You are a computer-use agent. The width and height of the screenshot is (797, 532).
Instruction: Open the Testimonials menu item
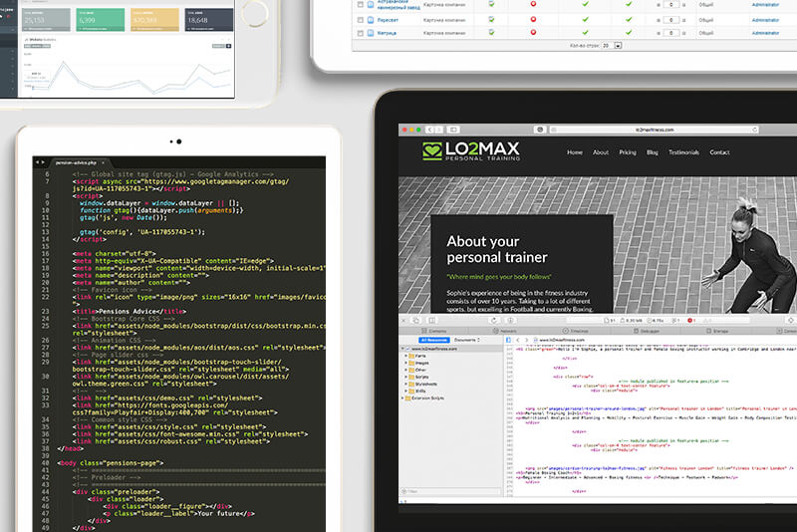[683, 151]
